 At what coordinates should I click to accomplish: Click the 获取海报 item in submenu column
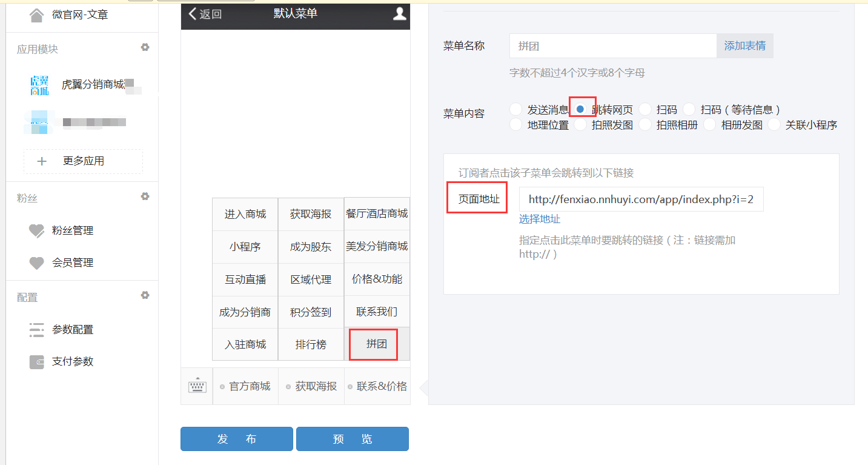pyautogui.click(x=311, y=214)
